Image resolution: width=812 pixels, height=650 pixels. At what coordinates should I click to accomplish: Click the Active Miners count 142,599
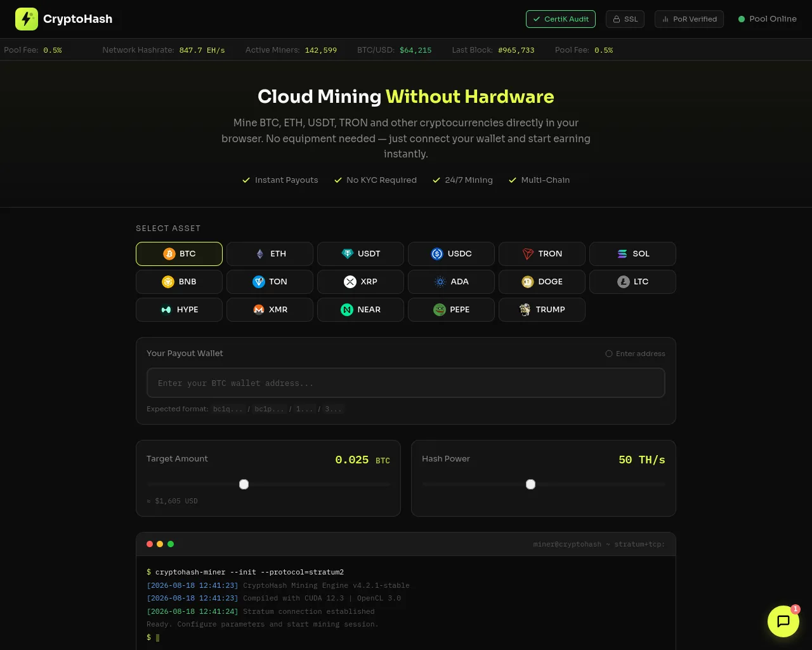tap(321, 50)
